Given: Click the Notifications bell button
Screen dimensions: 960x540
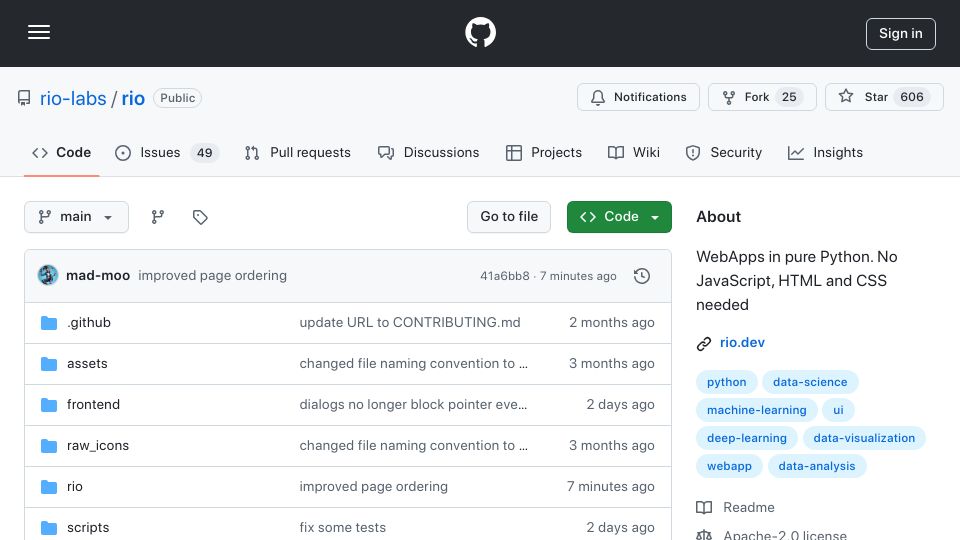Looking at the screenshot, I should 638,97.
